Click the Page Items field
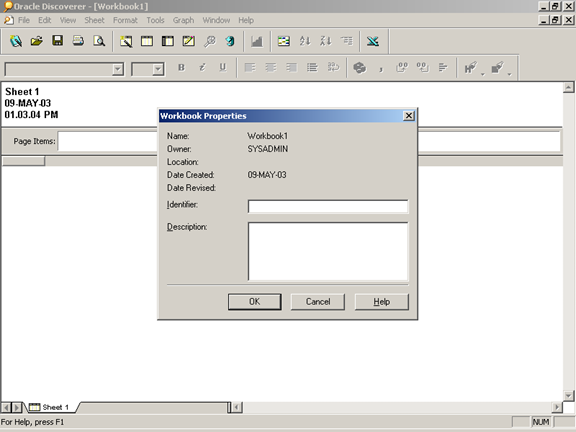 (x=309, y=141)
